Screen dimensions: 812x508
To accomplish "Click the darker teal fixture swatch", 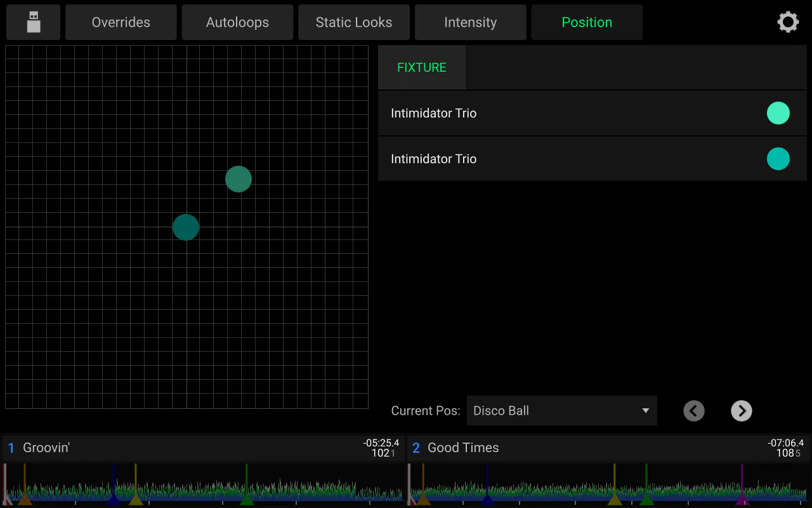I will (x=778, y=159).
